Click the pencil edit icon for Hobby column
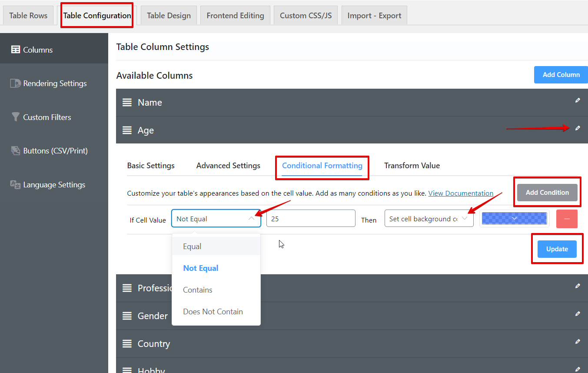 tap(578, 369)
